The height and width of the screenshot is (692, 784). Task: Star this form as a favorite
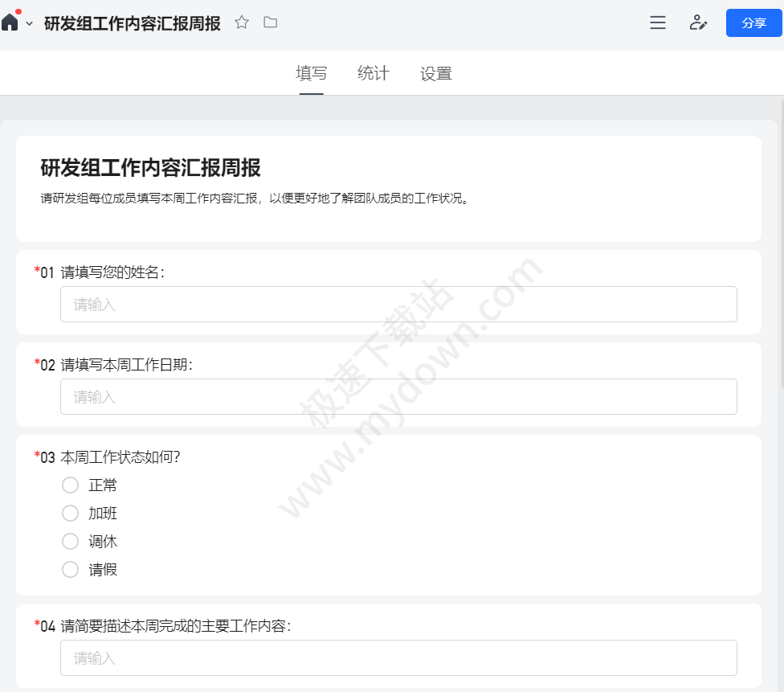(242, 23)
